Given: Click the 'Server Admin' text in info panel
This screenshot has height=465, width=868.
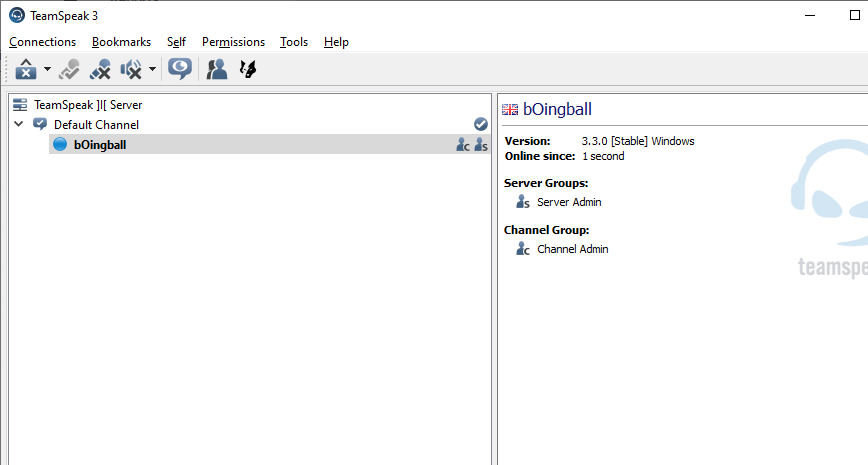Looking at the screenshot, I should 569,202.
